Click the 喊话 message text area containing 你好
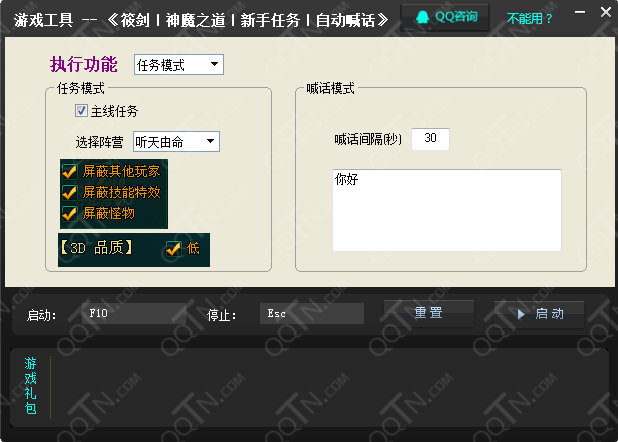Screen dimensions: 618x442 click(x=446, y=210)
